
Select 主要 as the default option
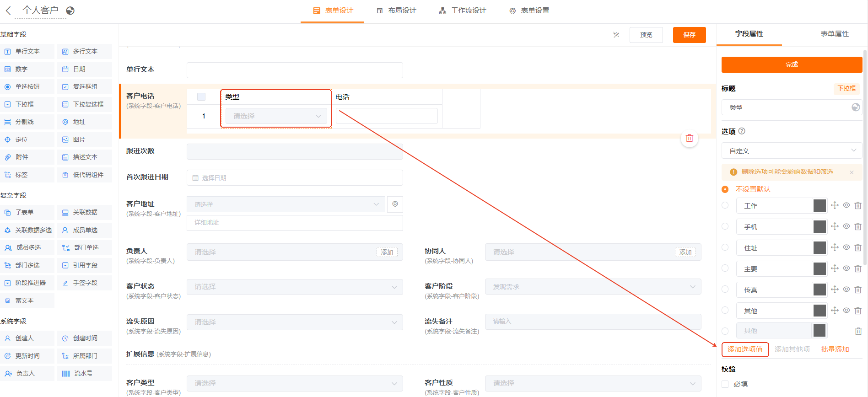(x=725, y=268)
